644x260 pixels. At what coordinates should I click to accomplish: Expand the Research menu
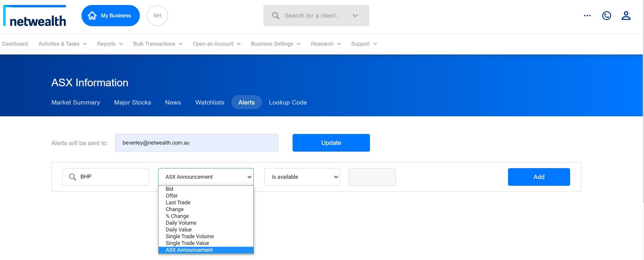(326, 44)
